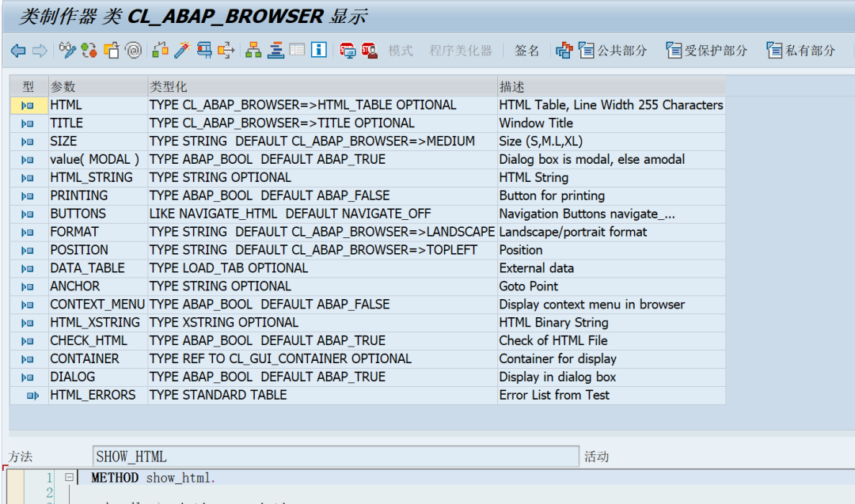Click 'TYPE REF TO CL_GUI_CONTAINER OPTIONAL' cell
This screenshot has width=855, height=504.
tap(322, 359)
